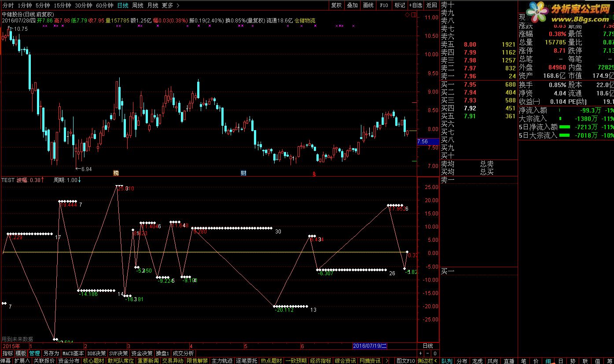This screenshot has height=364, width=614.
Task: Click the 叠加 overlay button
Action: pyautogui.click(x=352, y=5)
